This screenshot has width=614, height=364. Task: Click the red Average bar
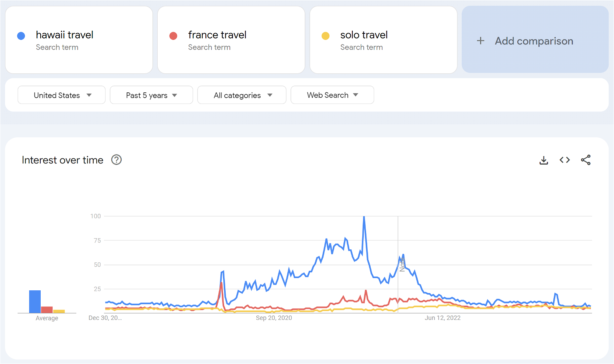coord(47,310)
